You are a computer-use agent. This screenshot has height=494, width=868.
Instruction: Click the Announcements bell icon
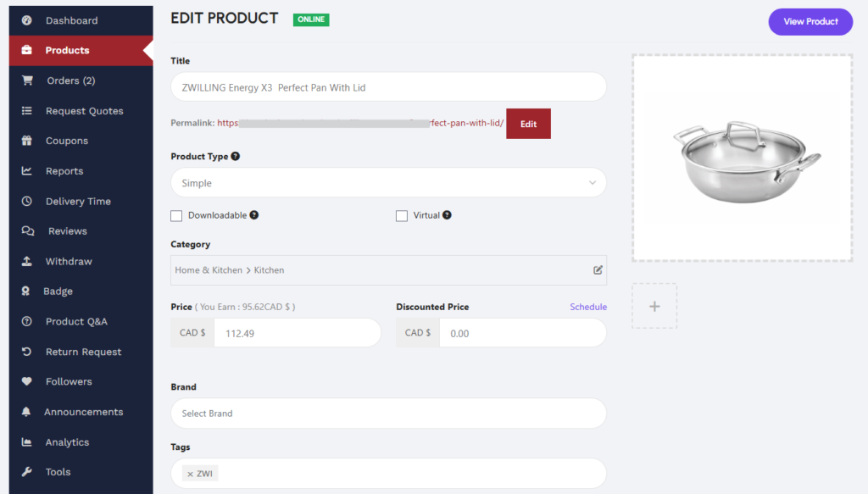pyautogui.click(x=27, y=412)
